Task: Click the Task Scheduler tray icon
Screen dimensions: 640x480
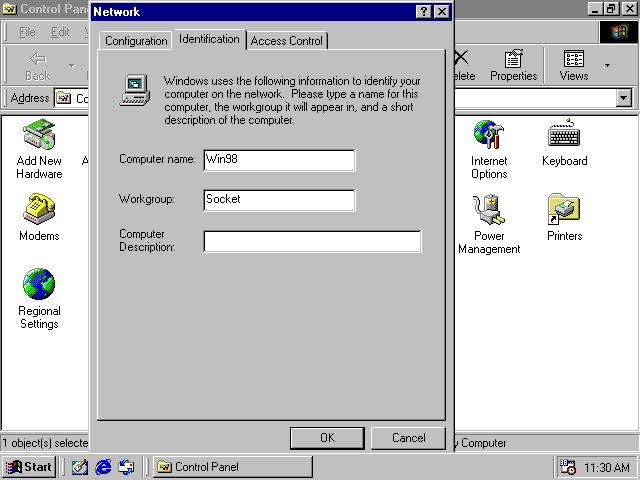Action: click(x=567, y=467)
